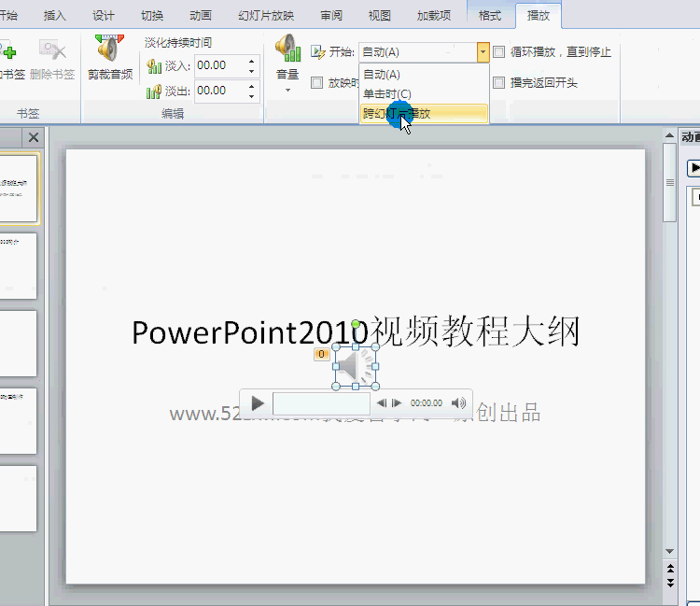Increase the 淡出 fade-out duration
The width and height of the screenshot is (700, 606).
(x=251, y=86)
